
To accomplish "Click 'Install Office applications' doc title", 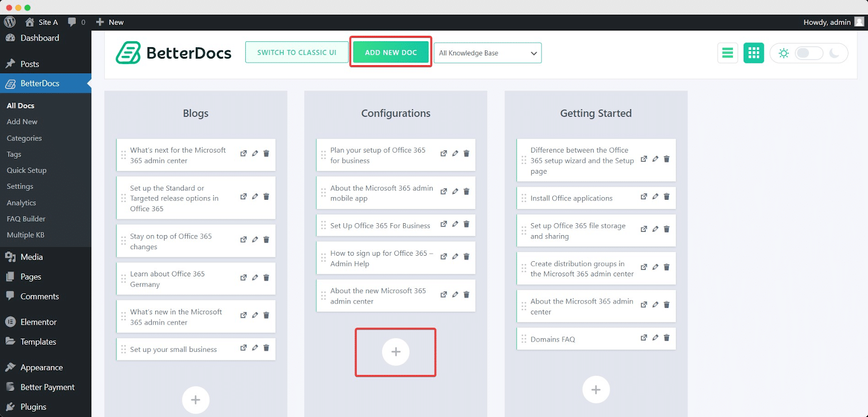I will (571, 198).
